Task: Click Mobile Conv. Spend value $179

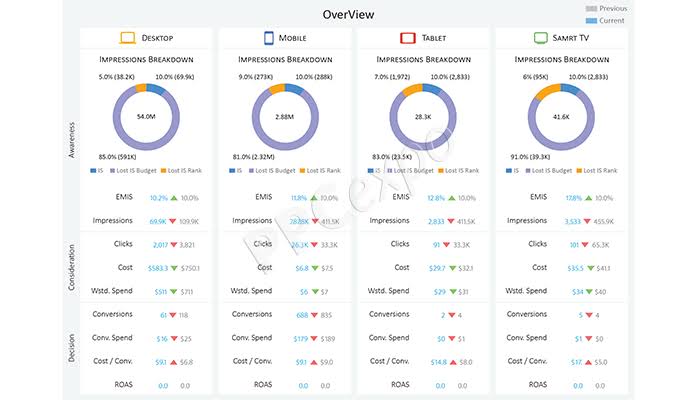Action: (x=300, y=339)
